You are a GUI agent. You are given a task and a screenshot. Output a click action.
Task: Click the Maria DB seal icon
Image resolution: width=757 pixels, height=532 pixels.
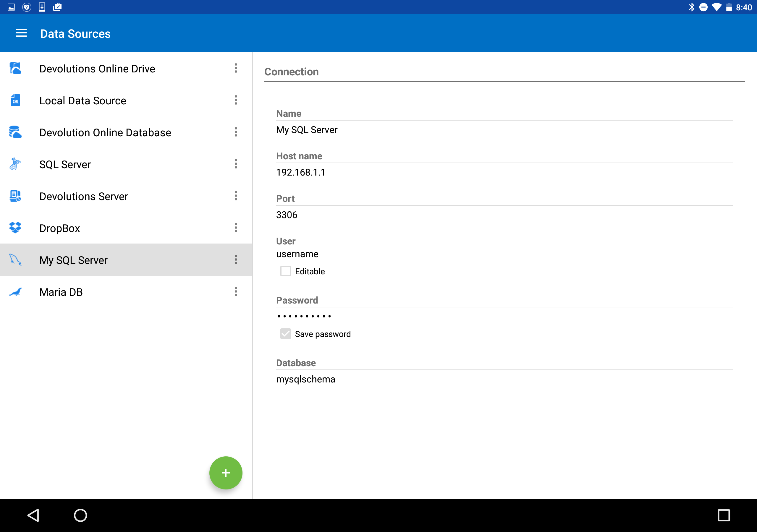[x=15, y=292]
